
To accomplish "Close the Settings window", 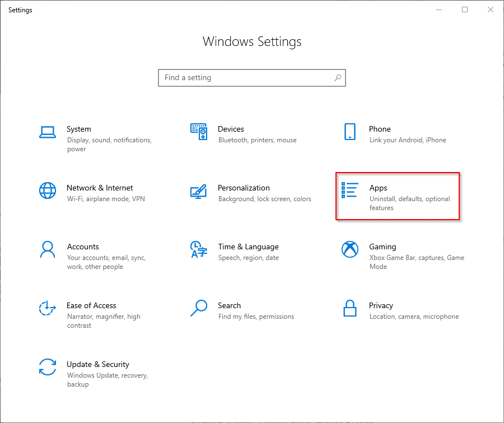I will [x=491, y=10].
